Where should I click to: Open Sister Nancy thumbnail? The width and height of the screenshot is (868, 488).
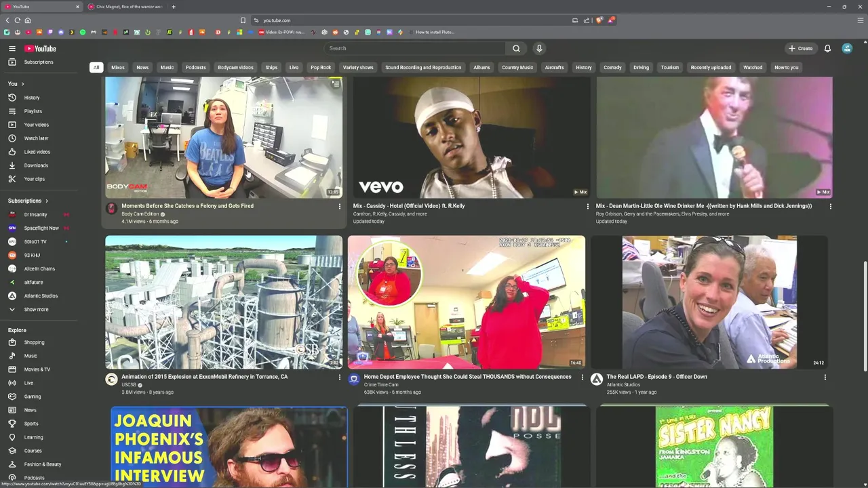[713, 447]
